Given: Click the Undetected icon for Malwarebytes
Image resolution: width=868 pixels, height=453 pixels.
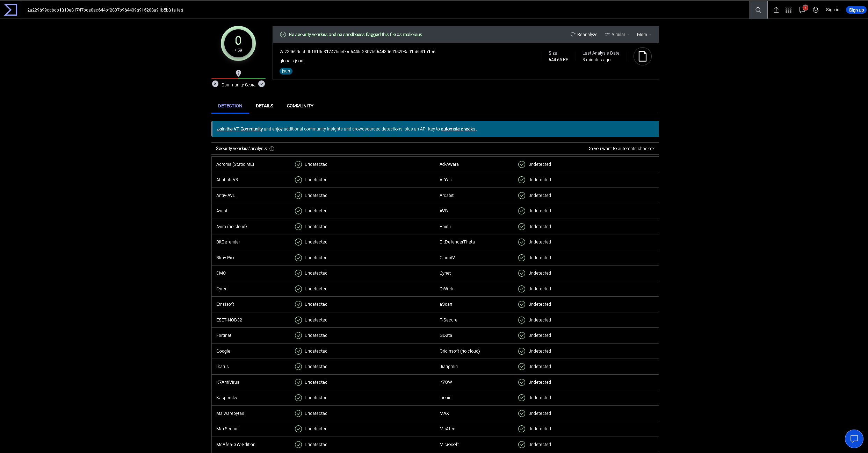Looking at the screenshot, I should tap(298, 413).
